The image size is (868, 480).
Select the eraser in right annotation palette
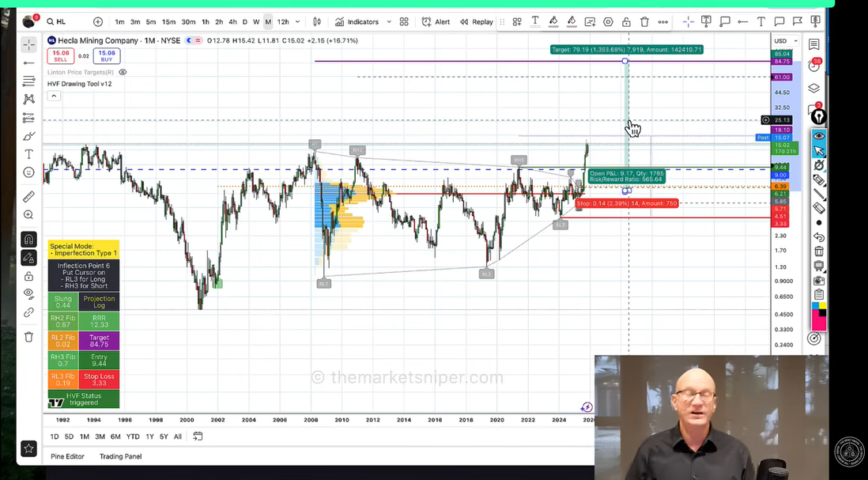819,208
